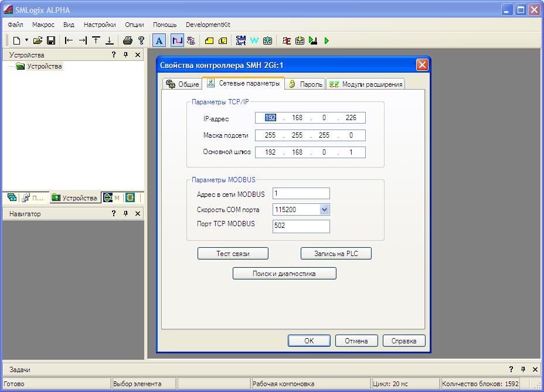
Task: Close the Устройства panel
Action: [138, 55]
